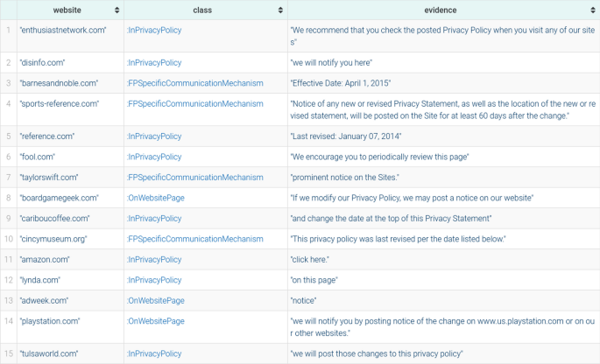Select the "amazon.com" website cell
600x364 pixels.
45,260
